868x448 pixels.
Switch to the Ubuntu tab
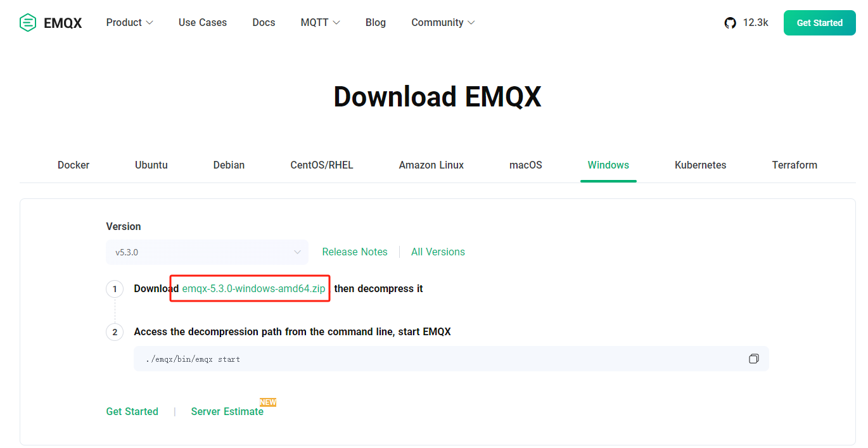coord(151,165)
